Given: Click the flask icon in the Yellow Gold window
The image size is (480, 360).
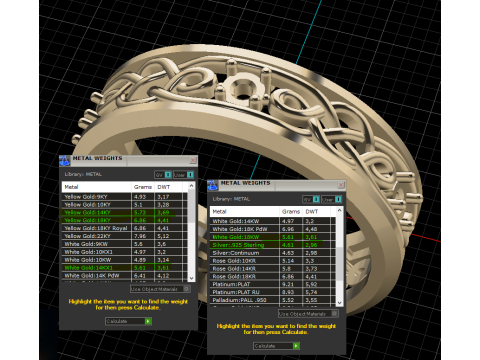Looking at the screenshot, I should (x=65, y=161).
